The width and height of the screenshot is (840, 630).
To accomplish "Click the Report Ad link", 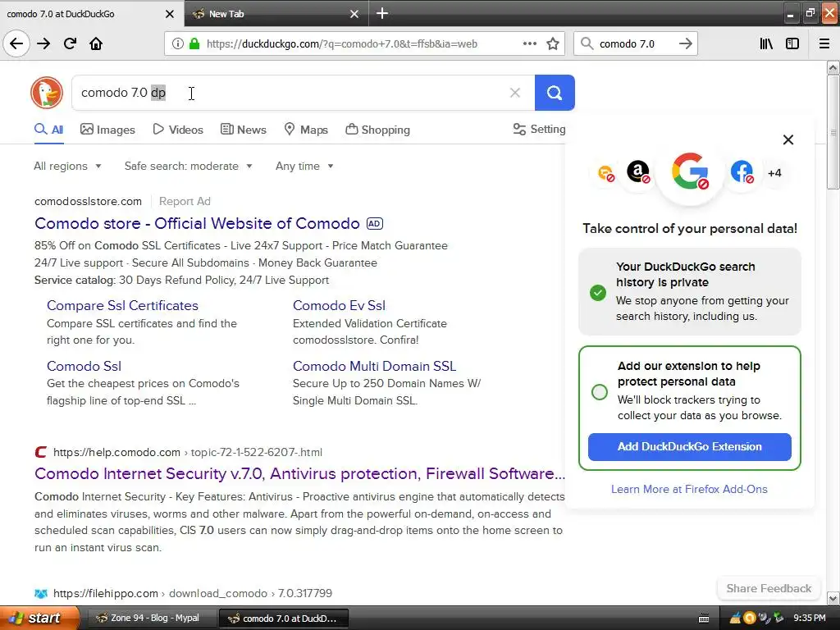I will (x=185, y=202).
